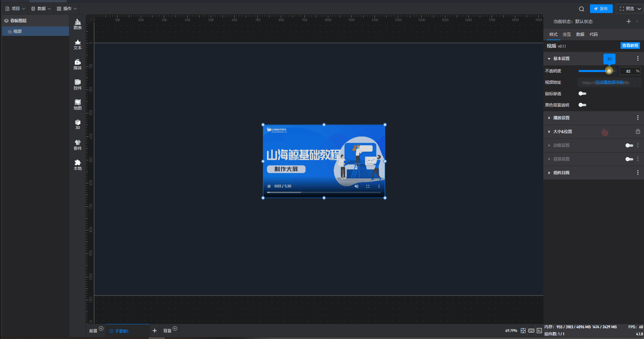Switch to the 数据 tab in properties
644x339 pixels.
coord(580,35)
